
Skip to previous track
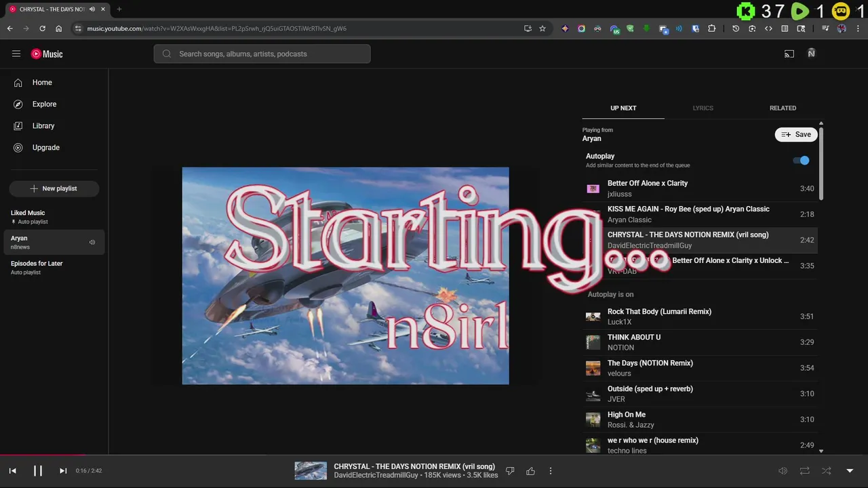[x=12, y=470]
